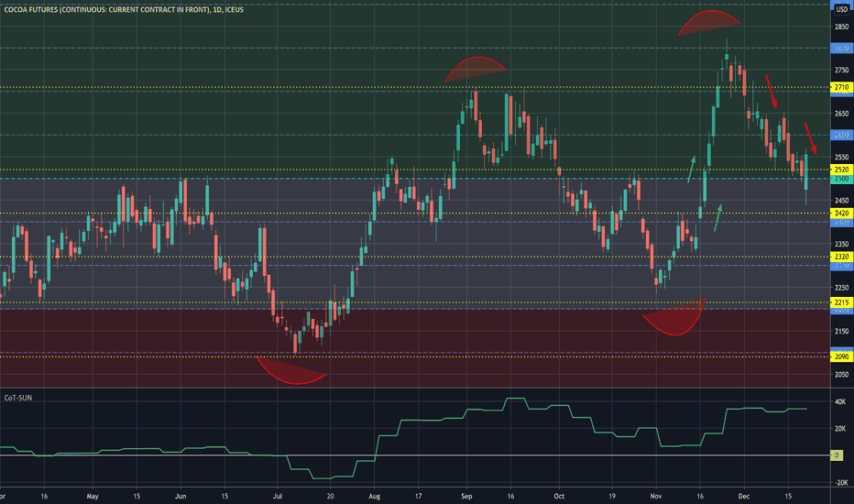854x504 pixels.
Task: Click the Aug label on time axis
Action: (x=374, y=497)
